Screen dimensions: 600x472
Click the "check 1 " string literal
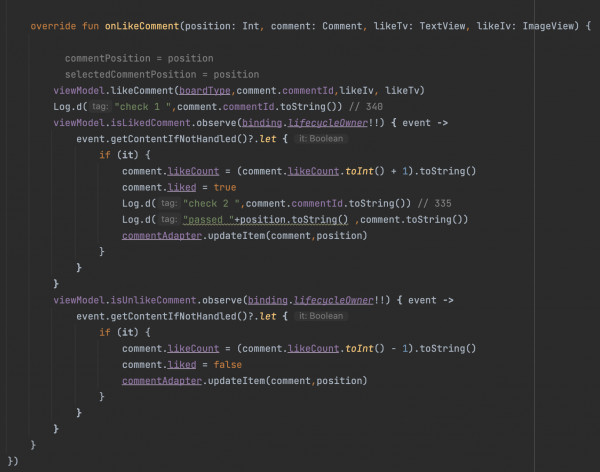click(x=143, y=107)
